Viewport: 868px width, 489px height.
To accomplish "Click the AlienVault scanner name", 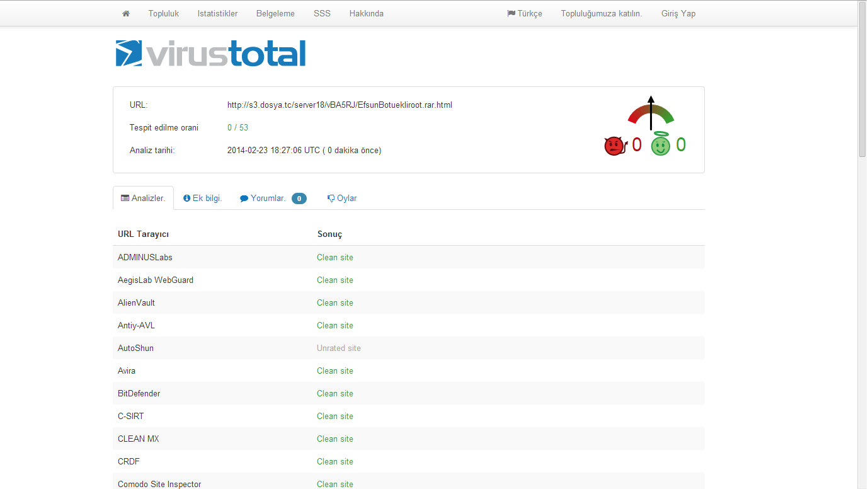I will coord(136,302).
